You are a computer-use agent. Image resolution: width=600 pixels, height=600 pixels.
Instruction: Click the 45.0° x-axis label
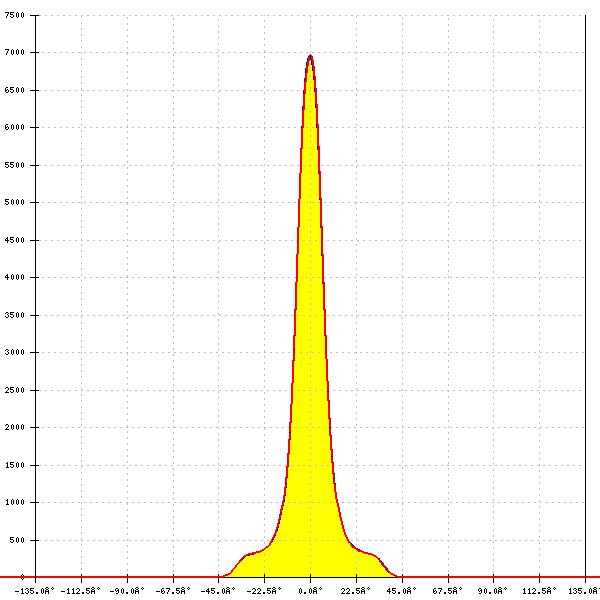coord(402,590)
